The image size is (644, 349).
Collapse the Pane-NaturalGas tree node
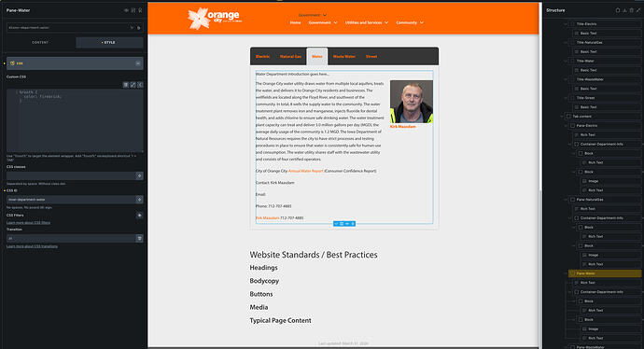[x=566, y=200]
